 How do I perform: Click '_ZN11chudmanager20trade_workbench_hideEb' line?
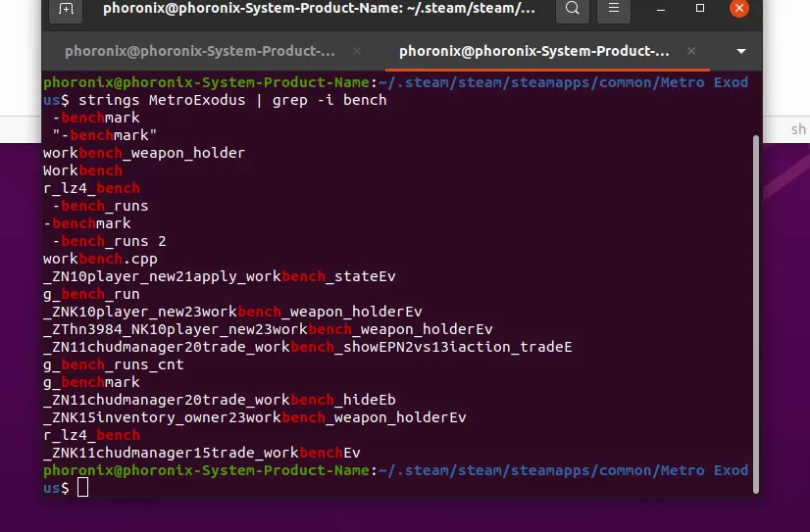tap(219, 400)
